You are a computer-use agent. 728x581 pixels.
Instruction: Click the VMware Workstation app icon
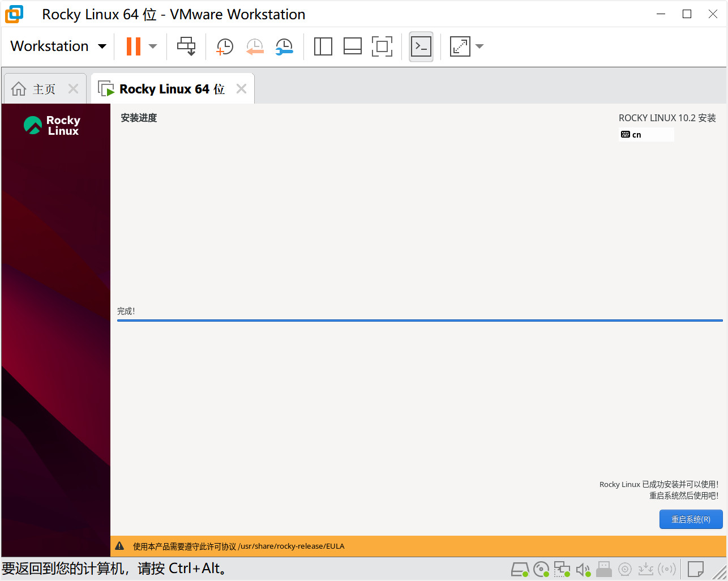coord(14,14)
